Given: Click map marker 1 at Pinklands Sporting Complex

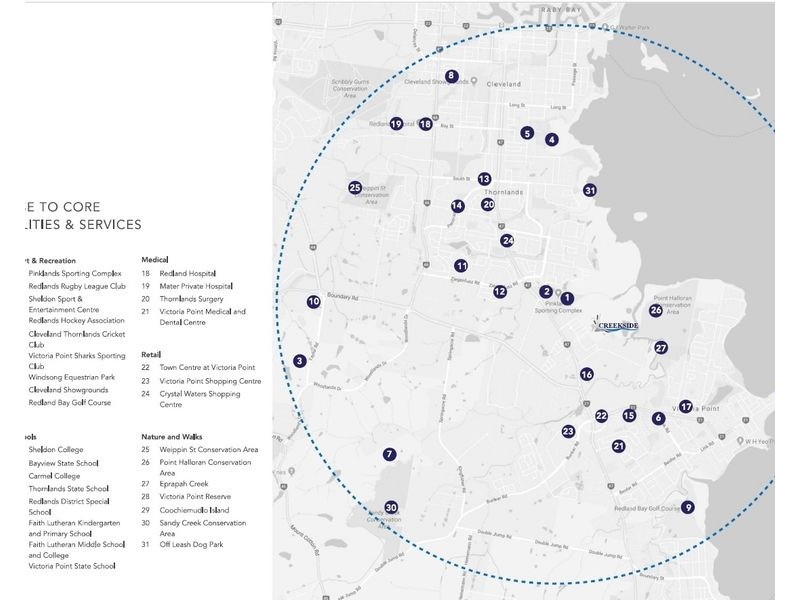Looking at the screenshot, I should coord(567,297).
